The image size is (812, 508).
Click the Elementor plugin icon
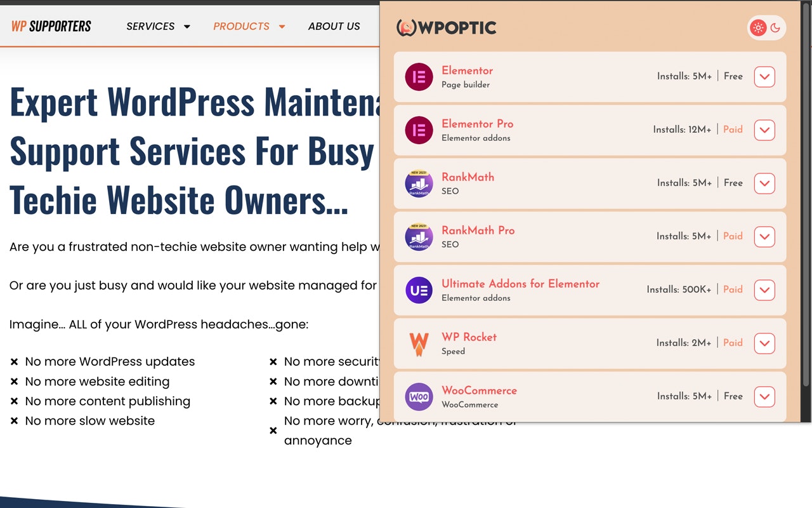419,77
